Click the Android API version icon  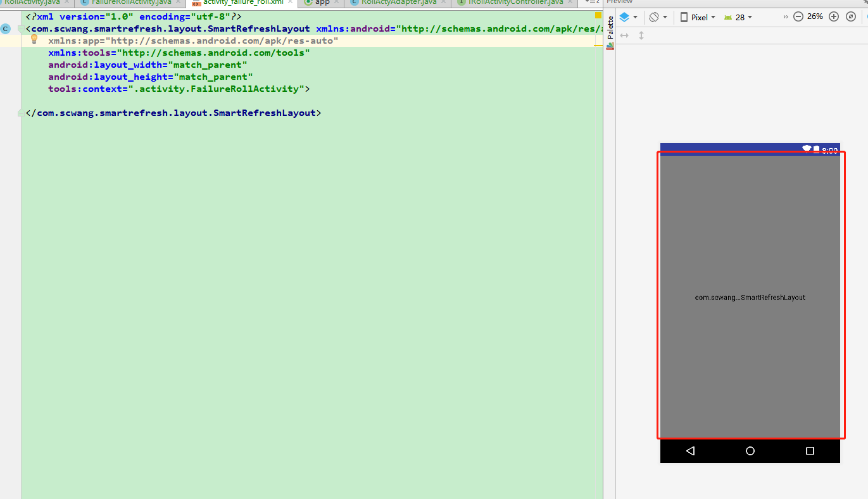(x=726, y=17)
